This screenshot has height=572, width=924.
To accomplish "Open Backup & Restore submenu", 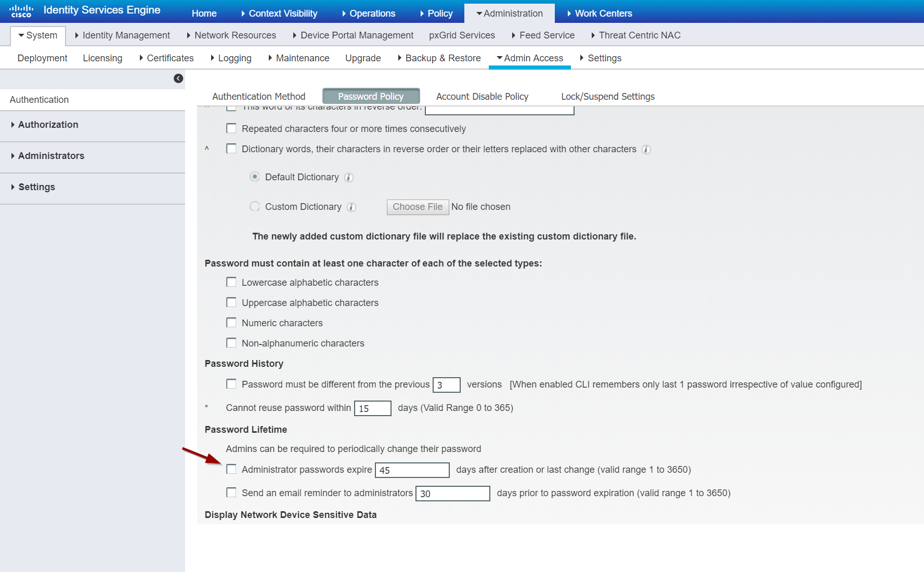I will coord(439,58).
